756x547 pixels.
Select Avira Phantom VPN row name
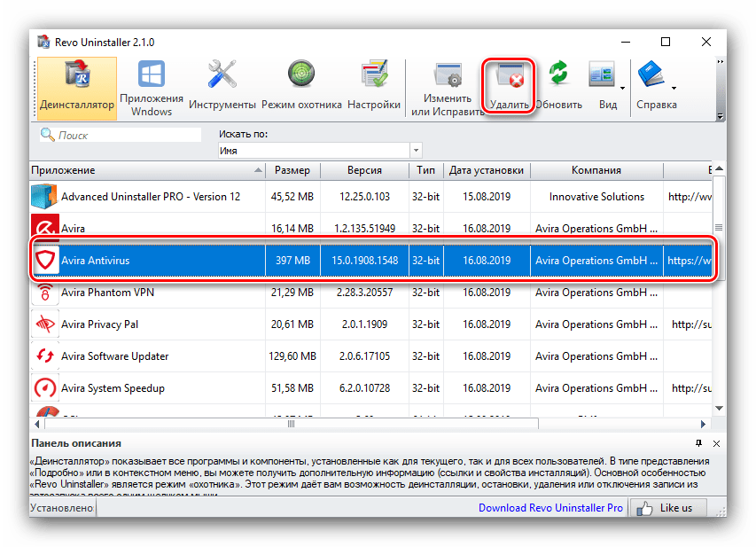coord(107,293)
